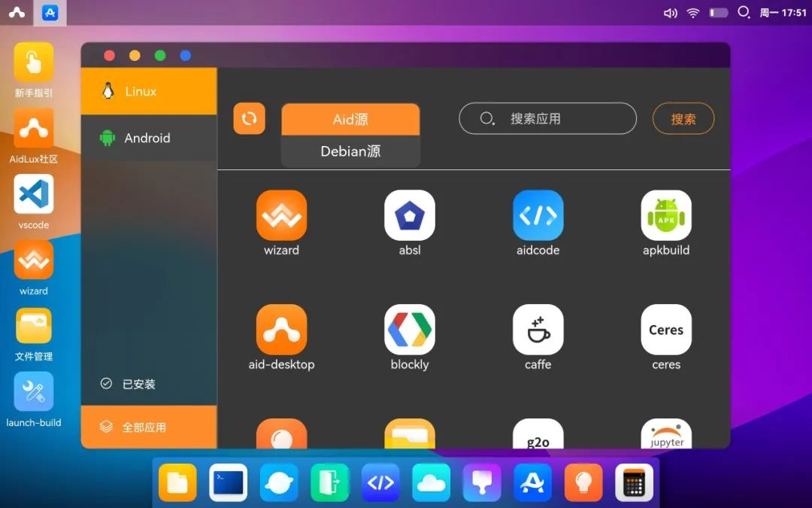Click the orange-outlined 搜索 button

[x=683, y=119]
